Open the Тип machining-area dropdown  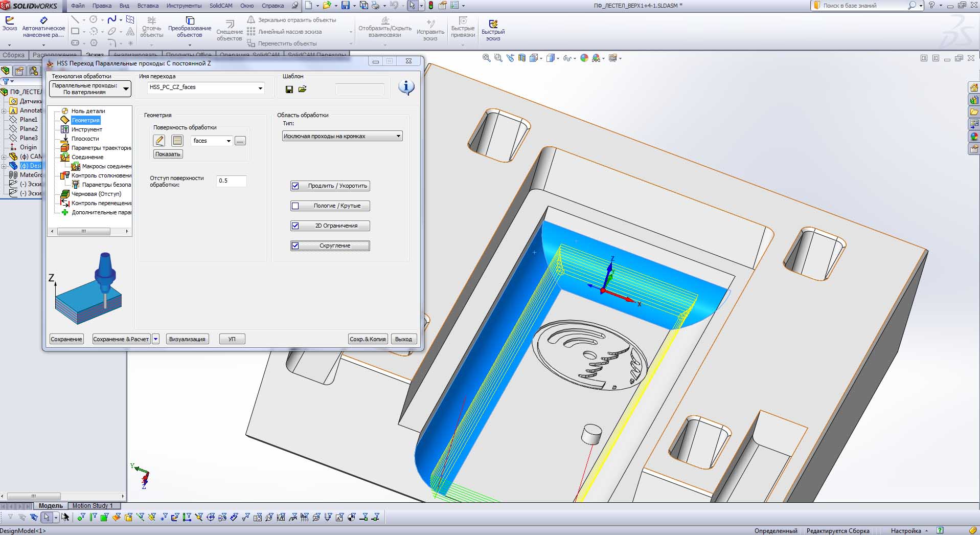[342, 136]
